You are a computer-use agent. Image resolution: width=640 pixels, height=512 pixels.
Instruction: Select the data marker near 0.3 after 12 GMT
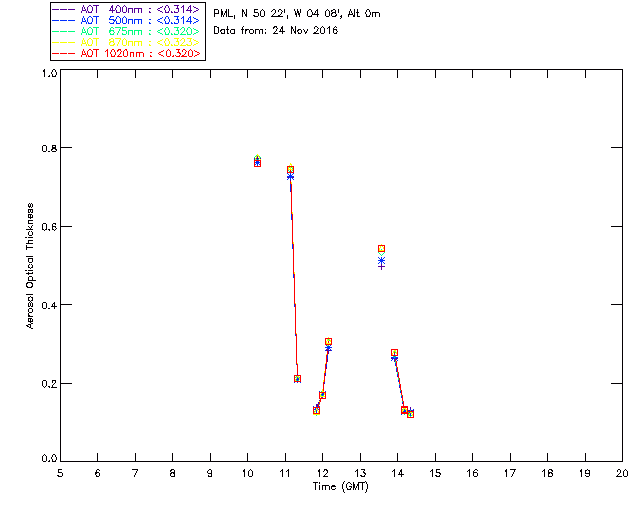329,344
